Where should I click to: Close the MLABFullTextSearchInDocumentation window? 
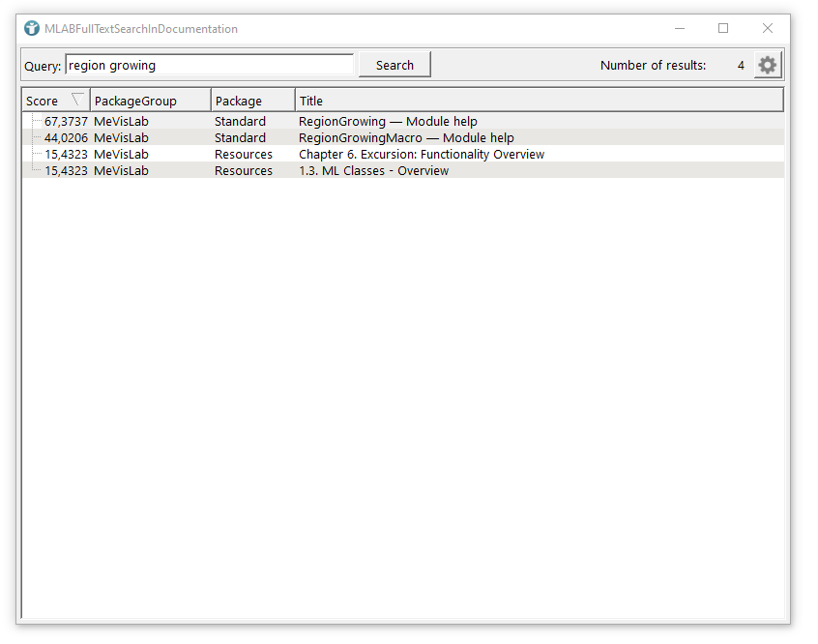click(767, 29)
